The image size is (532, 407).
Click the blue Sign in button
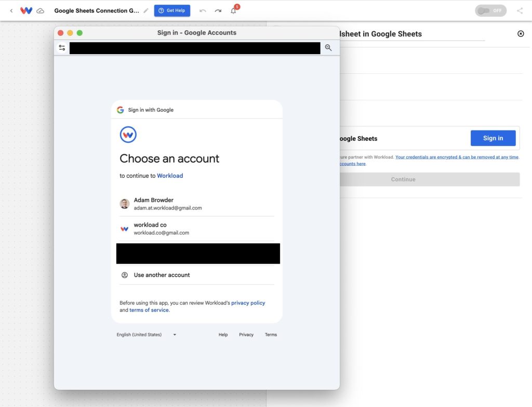(x=493, y=138)
